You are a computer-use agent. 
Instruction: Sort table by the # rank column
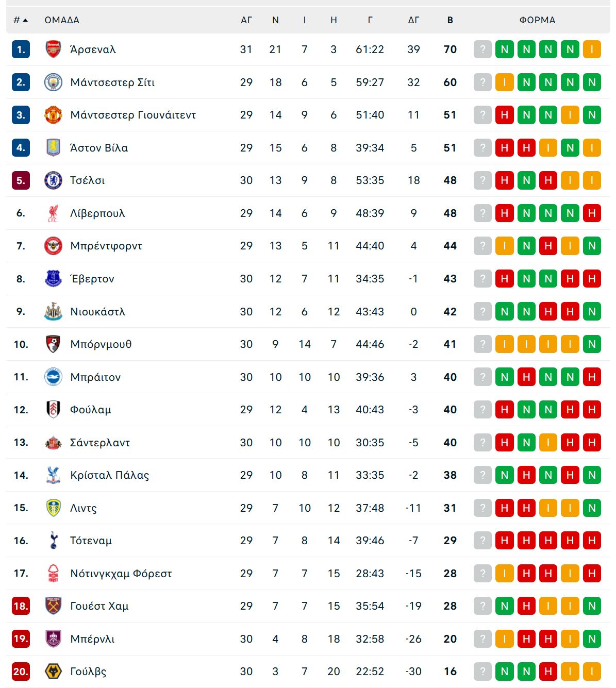pyautogui.click(x=20, y=20)
